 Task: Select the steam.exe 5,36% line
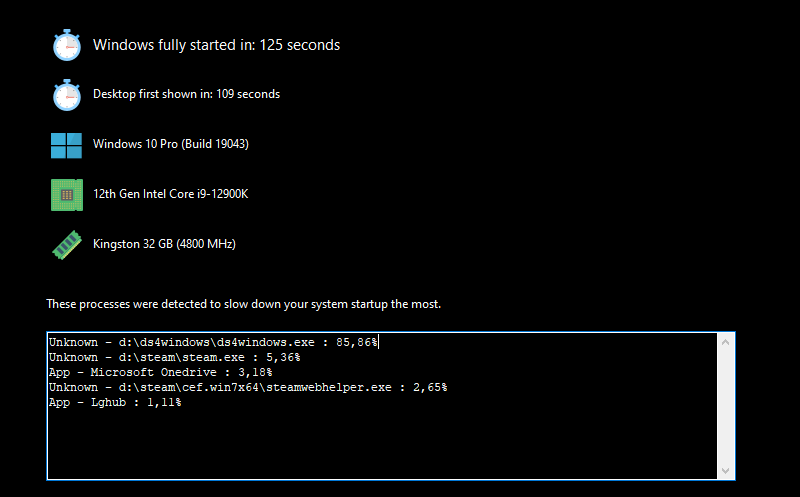point(174,357)
